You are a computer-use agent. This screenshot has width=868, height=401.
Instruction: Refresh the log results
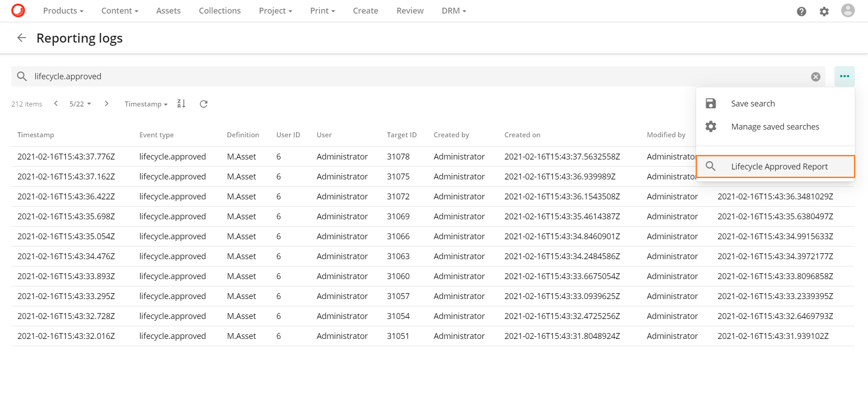click(x=204, y=104)
